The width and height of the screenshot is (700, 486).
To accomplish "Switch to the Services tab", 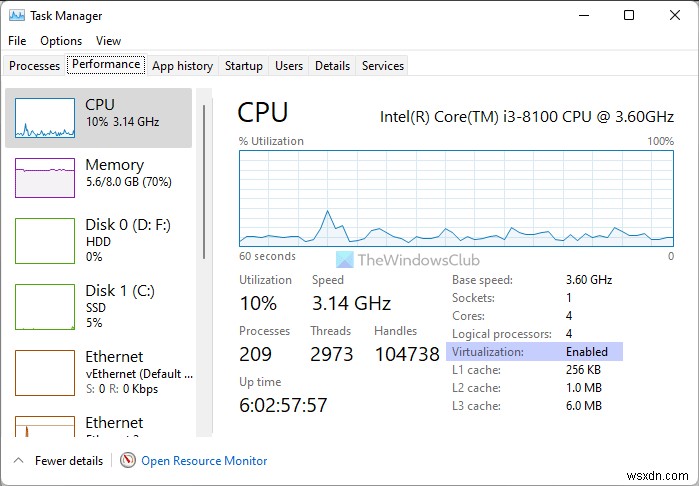I will (383, 66).
